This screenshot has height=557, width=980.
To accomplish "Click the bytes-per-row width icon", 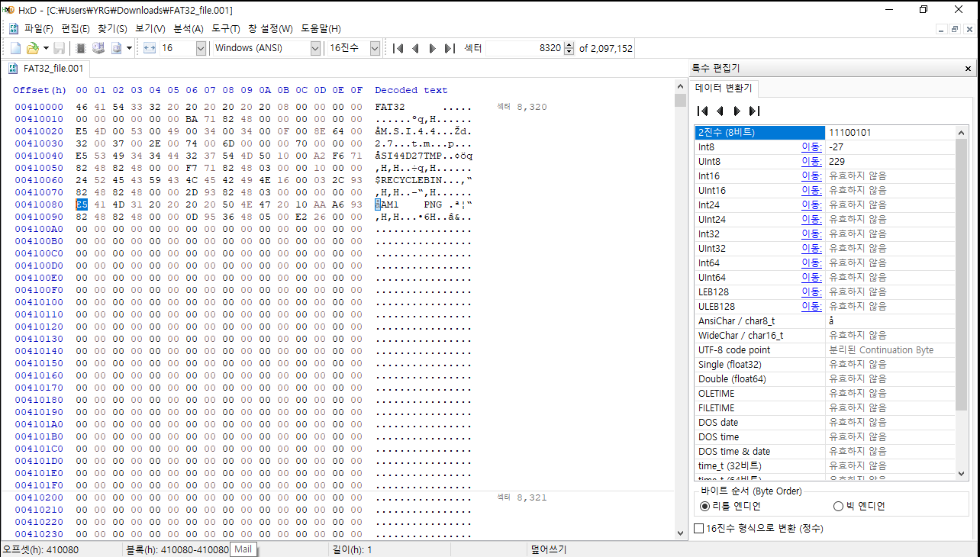I will click(x=150, y=48).
